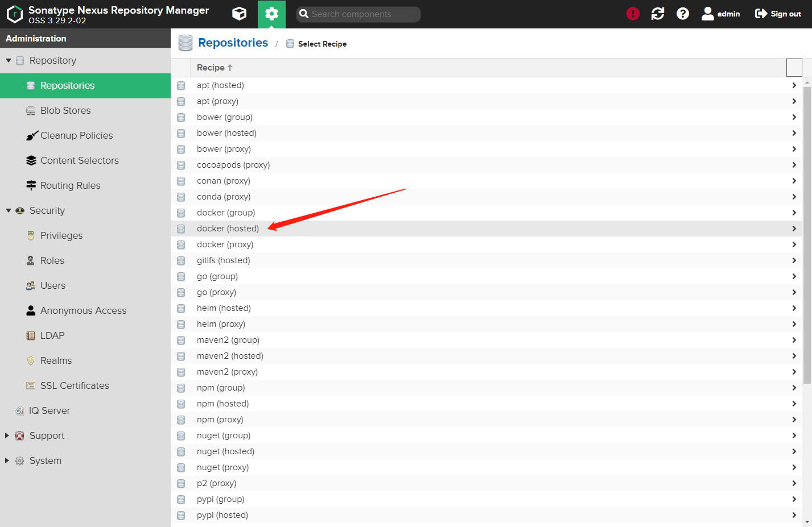Viewport: 812px width, 527px height.
Task: Select the bower (group) recipe
Action: point(487,117)
